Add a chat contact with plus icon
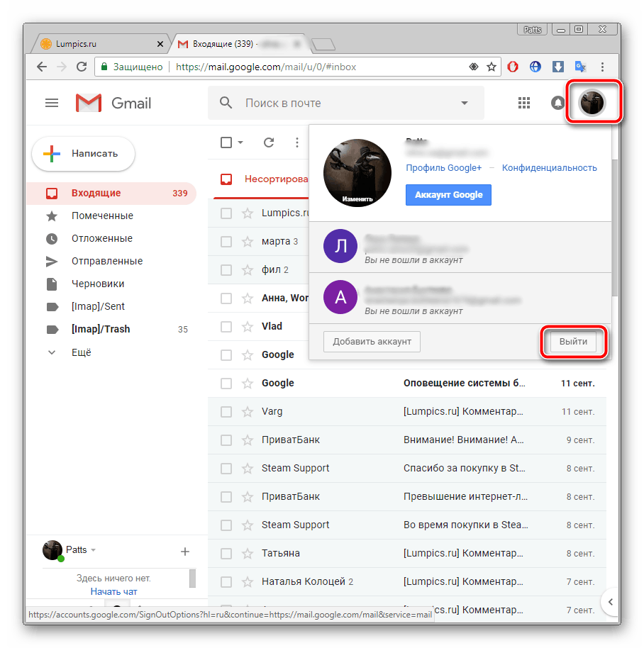The width and height of the screenshot is (644, 648). [x=185, y=552]
